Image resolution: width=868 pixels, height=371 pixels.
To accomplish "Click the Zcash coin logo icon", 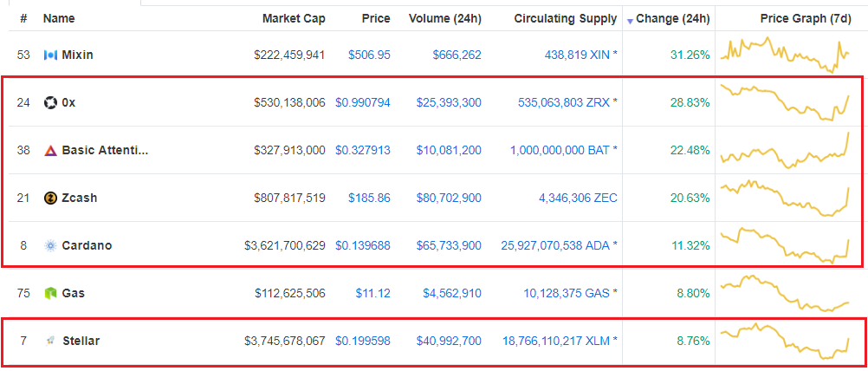I will click(x=50, y=199).
